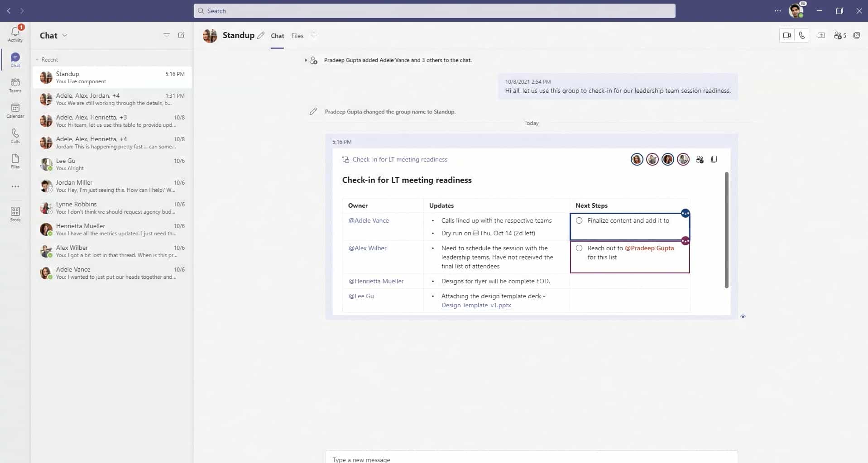The width and height of the screenshot is (868, 463).
Task: Click the @Pradeep Gupta mention
Action: [649, 248]
